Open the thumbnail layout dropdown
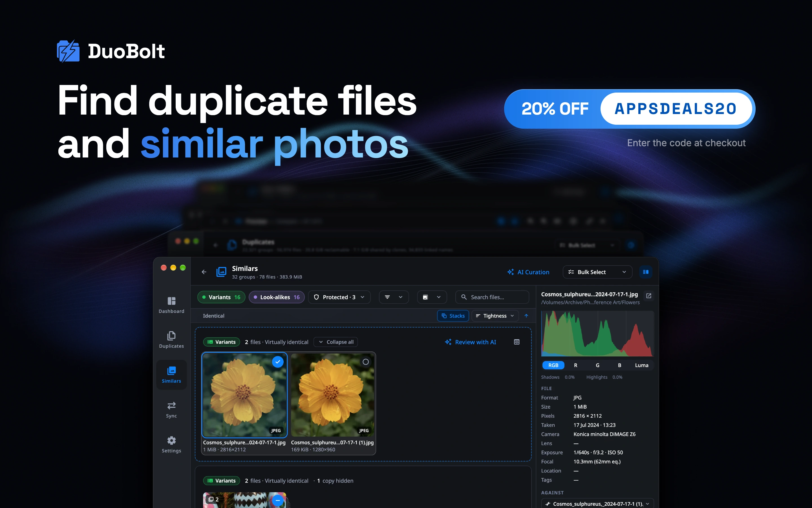The image size is (812, 508). click(x=432, y=297)
